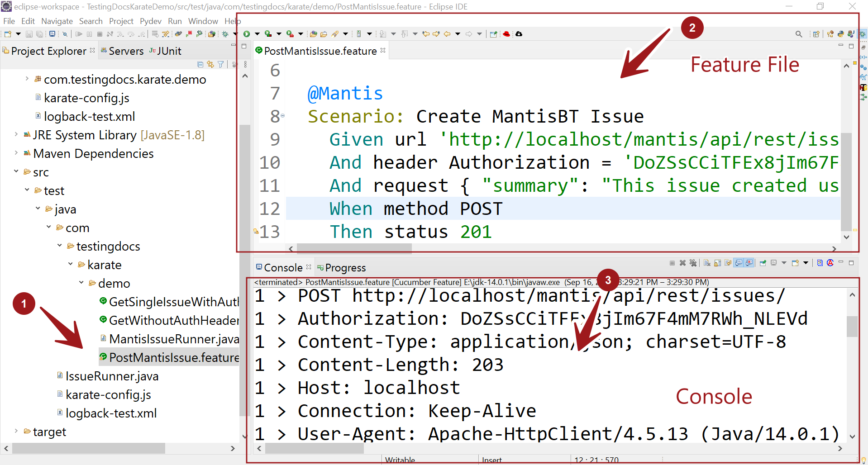Expand JRE System Library node
This screenshot has width=868, height=465.
click(x=16, y=134)
